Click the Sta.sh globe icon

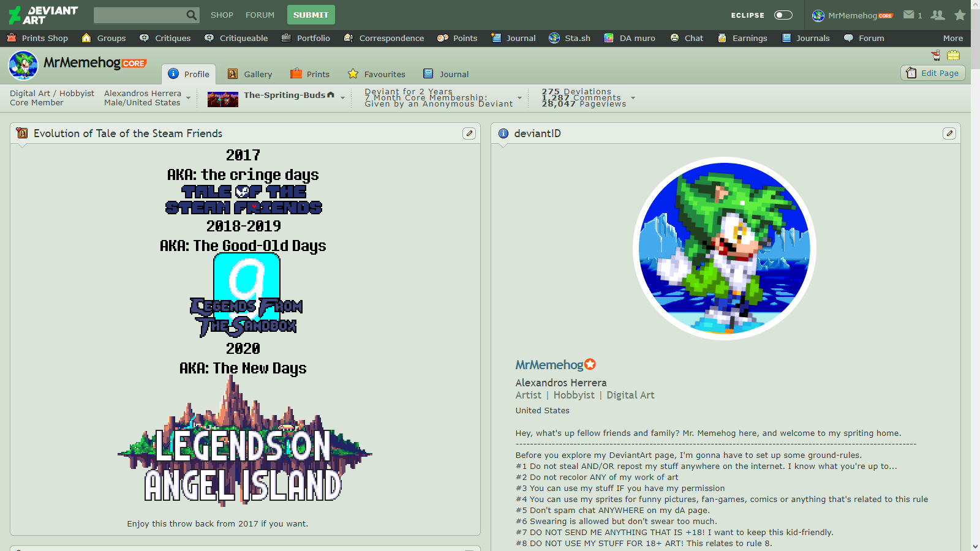(554, 38)
